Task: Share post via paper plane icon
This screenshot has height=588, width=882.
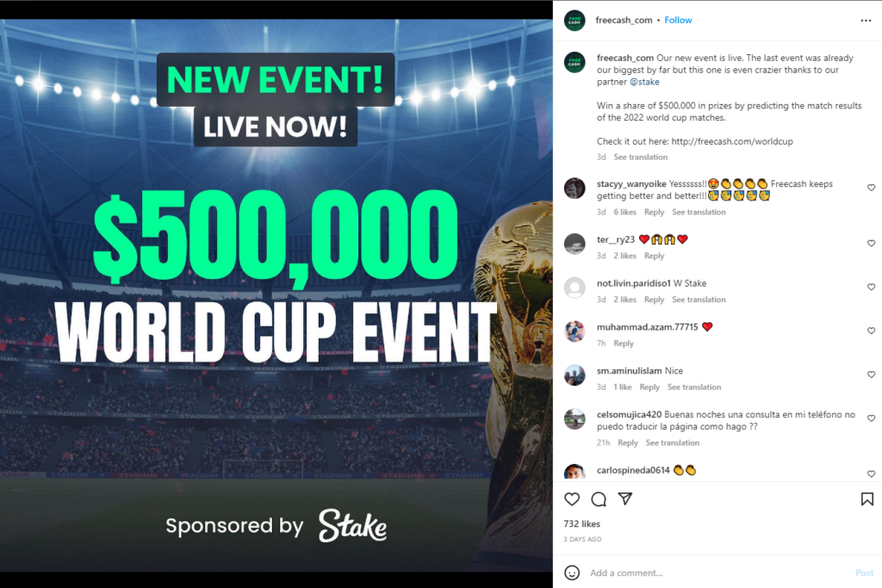Action: 625,498
